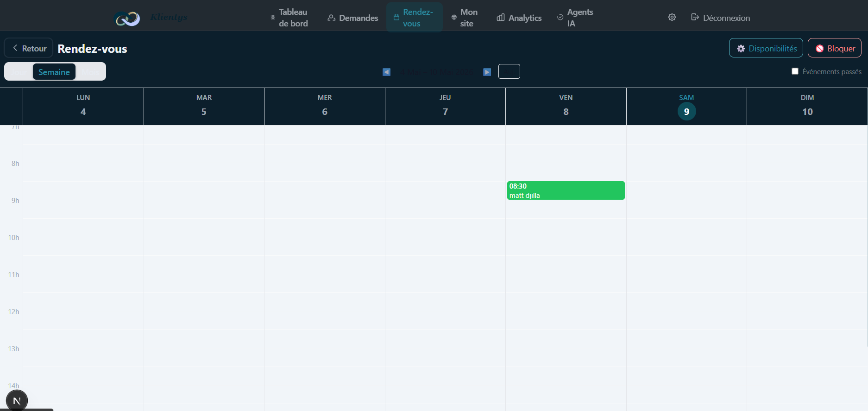Image resolution: width=868 pixels, height=411 pixels.
Task: Open the 08:30 matt djilla appointment
Action: click(566, 190)
